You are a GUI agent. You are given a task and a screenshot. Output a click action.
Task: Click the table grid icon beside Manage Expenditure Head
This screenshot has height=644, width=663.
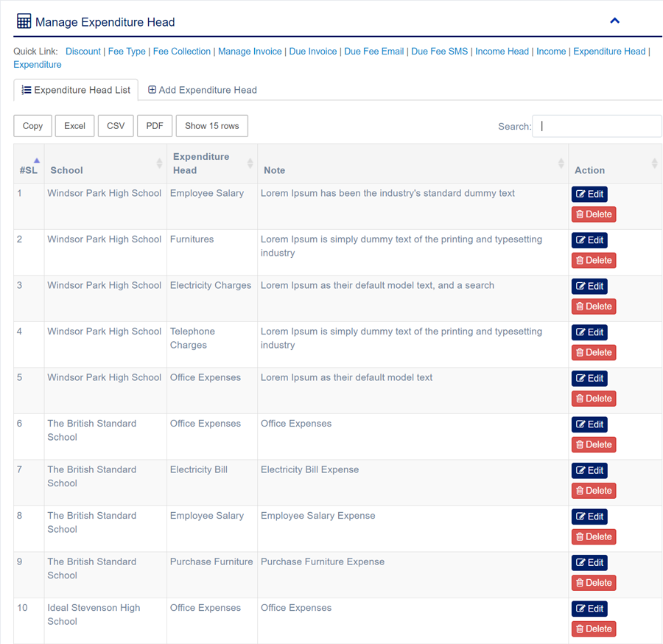pyautogui.click(x=24, y=21)
